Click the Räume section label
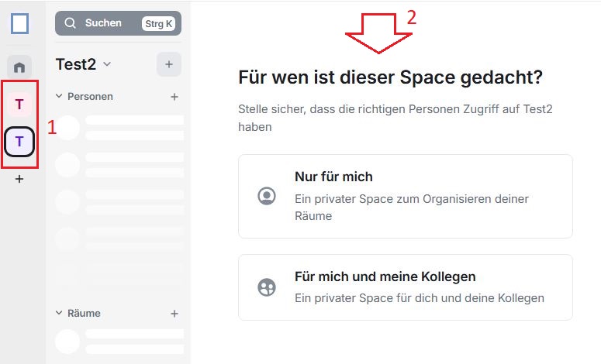 (x=84, y=313)
